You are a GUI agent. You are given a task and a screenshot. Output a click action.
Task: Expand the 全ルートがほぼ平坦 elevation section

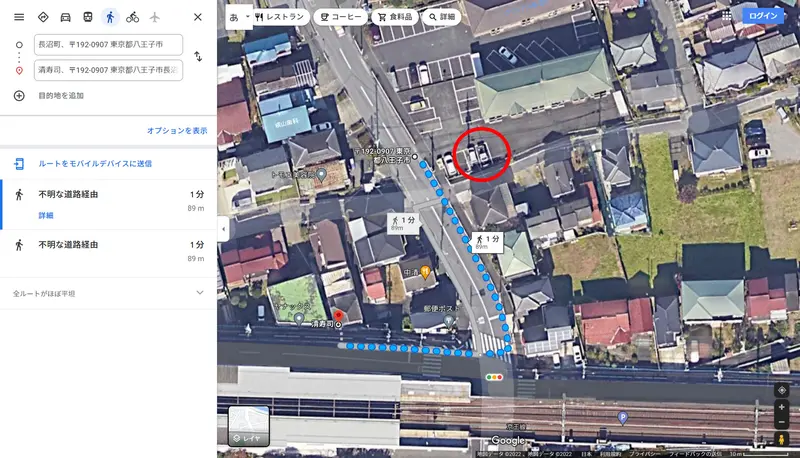[x=108, y=293]
